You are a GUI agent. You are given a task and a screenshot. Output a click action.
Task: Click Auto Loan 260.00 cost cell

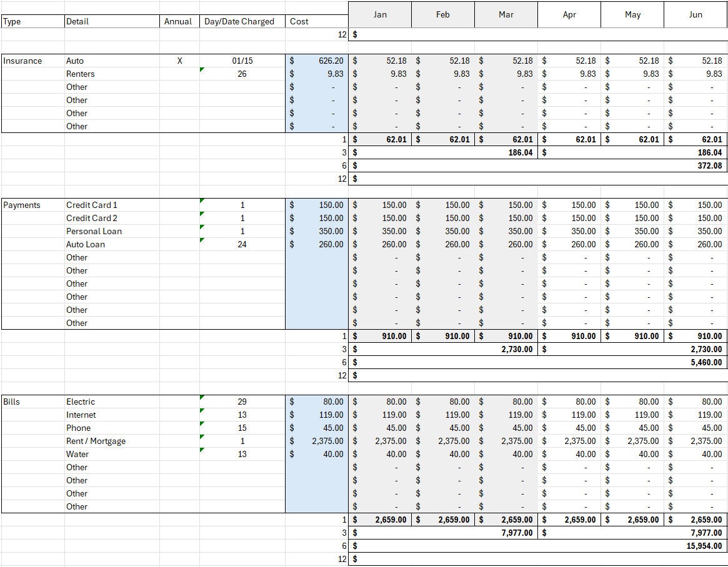(317, 244)
